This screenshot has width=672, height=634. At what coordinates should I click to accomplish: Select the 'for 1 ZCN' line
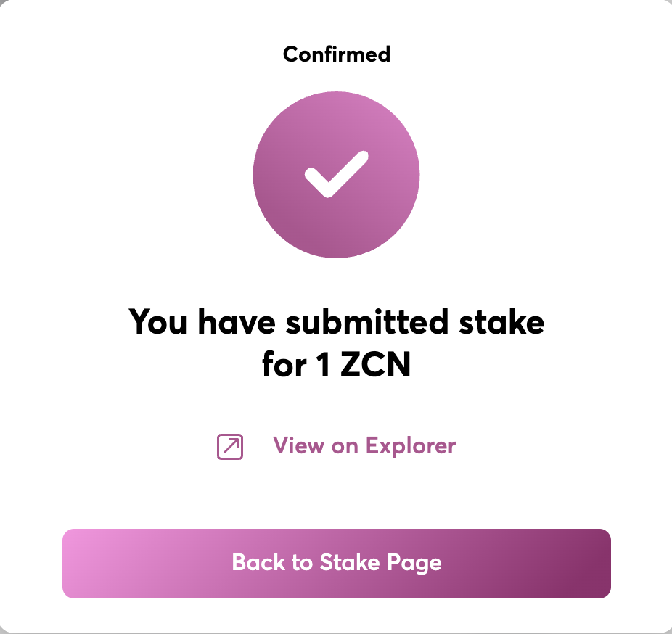point(337,365)
